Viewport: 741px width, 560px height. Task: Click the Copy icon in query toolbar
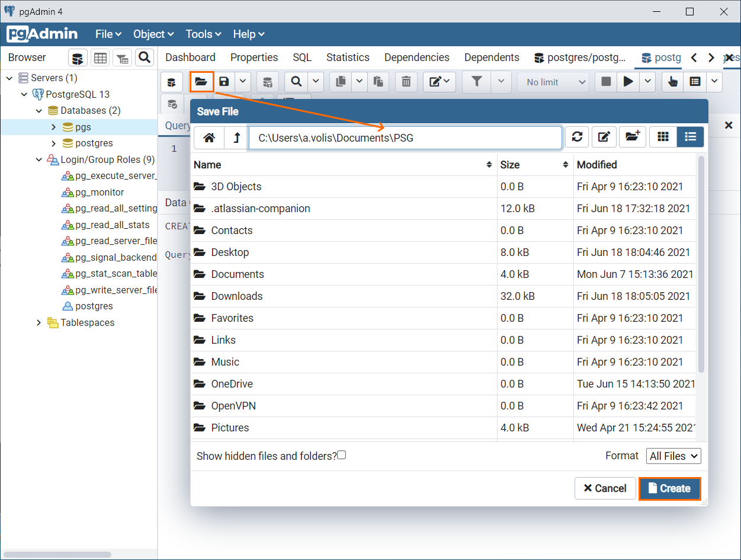pos(341,82)
